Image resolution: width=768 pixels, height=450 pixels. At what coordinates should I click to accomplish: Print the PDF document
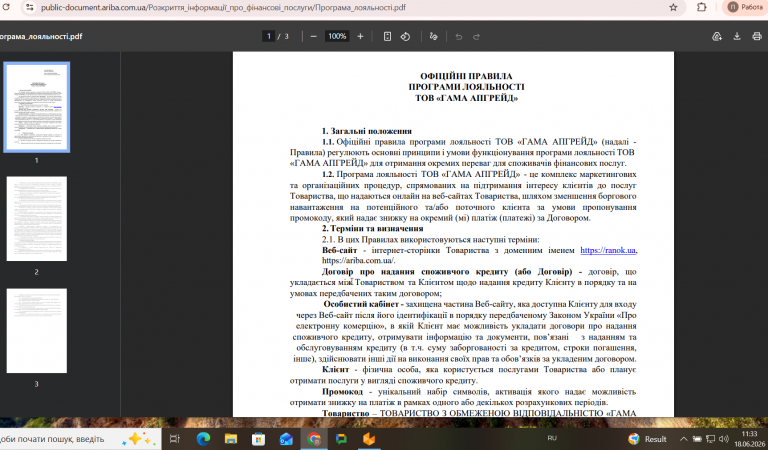757,36
